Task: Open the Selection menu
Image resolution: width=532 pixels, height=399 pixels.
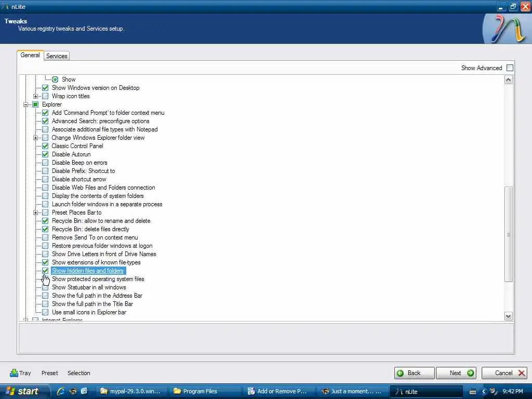Action: click(x=79, y=373)
